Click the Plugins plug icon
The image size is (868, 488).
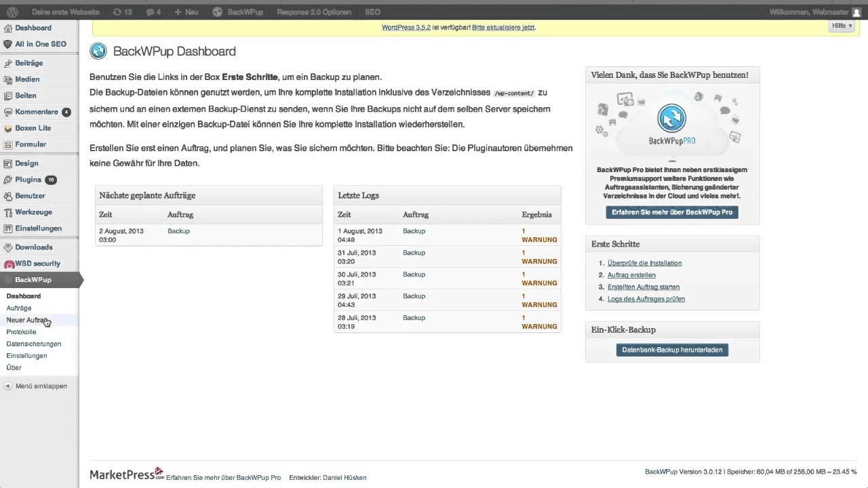[8, 180]
